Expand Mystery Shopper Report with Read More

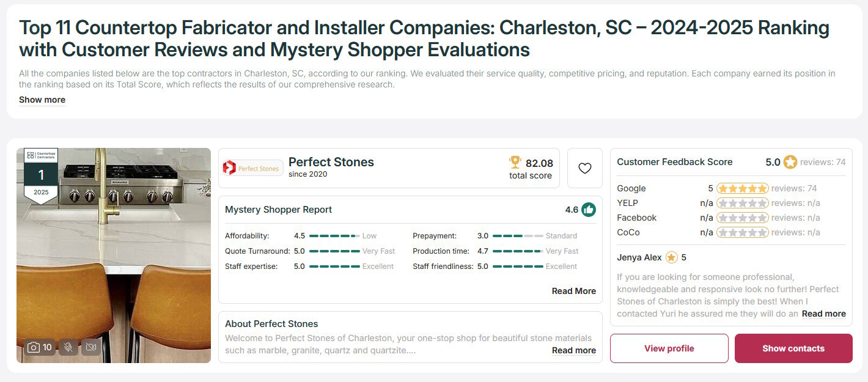coord(574,291)
